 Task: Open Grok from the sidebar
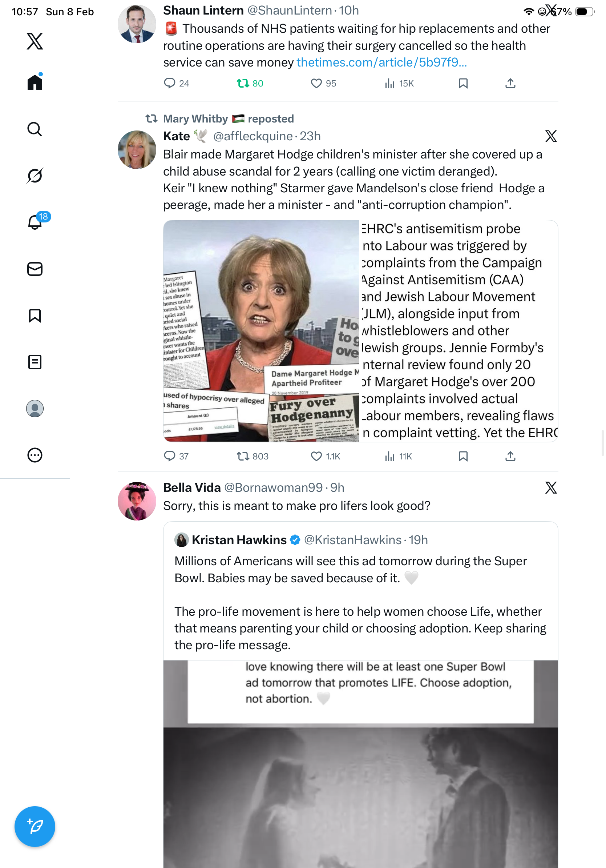[x=35, y=176]
